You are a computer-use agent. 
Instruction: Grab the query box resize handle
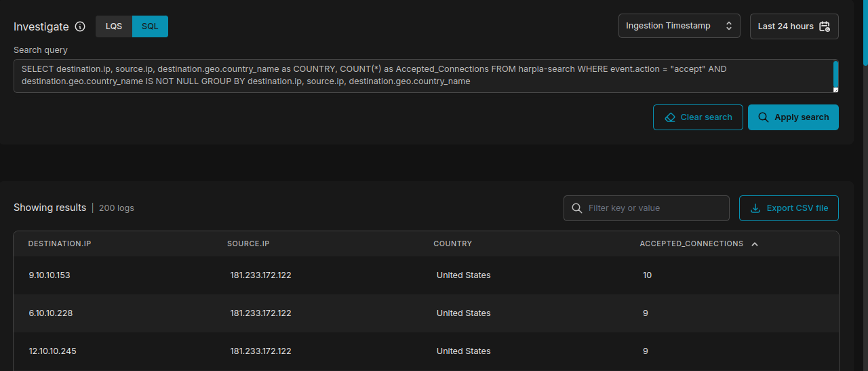[835, 90]
